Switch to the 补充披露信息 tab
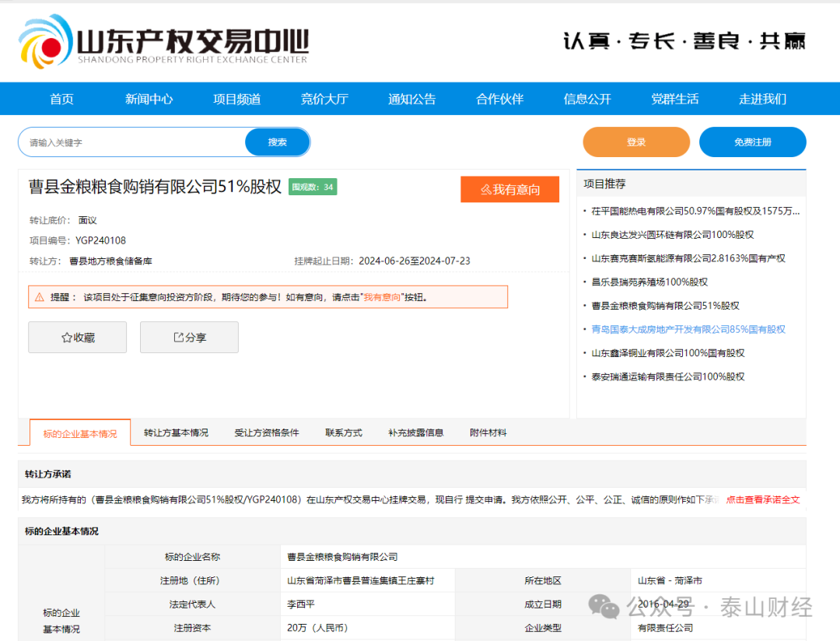The height and width of the screenshot is (641, 840). pyautogui.click(x=416, y=433)
